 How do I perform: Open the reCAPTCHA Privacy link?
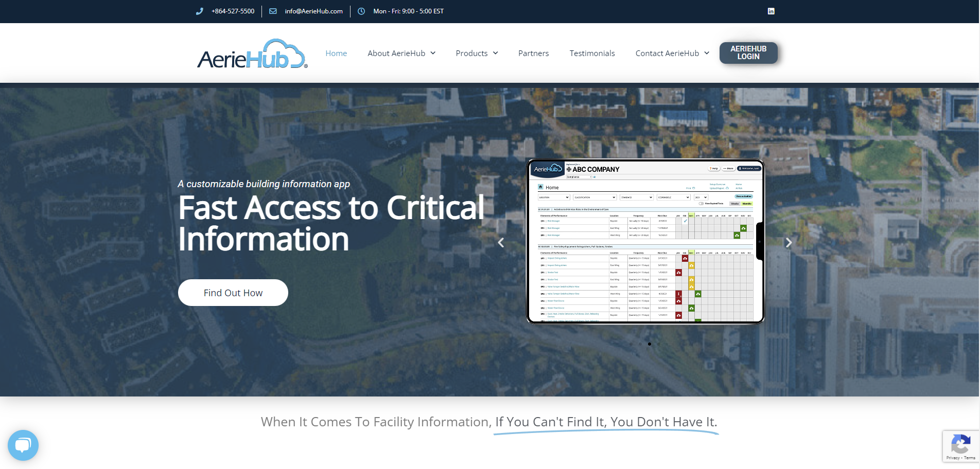pyautogui.click(x=953, y=458)
